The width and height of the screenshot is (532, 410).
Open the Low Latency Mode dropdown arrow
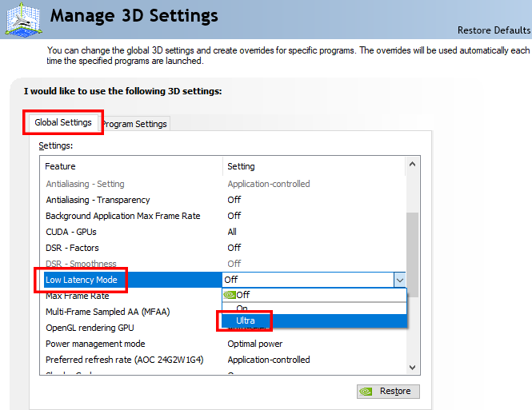(399, 280)
